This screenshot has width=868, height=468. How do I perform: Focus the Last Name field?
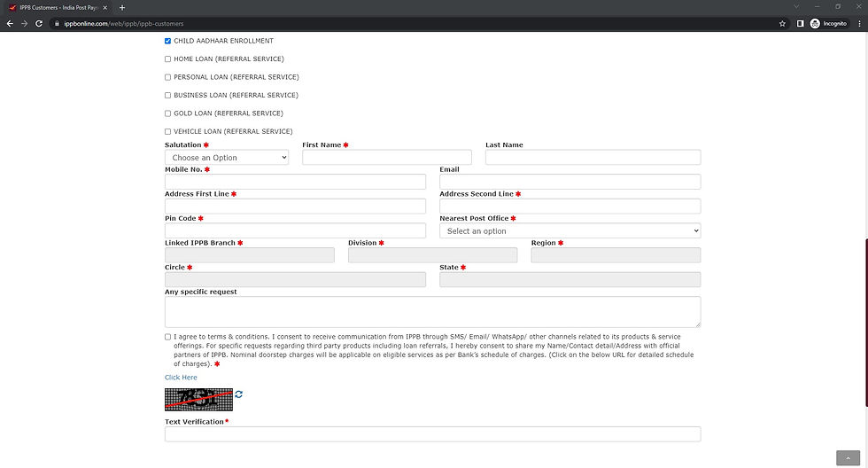(x=593, y=157)
